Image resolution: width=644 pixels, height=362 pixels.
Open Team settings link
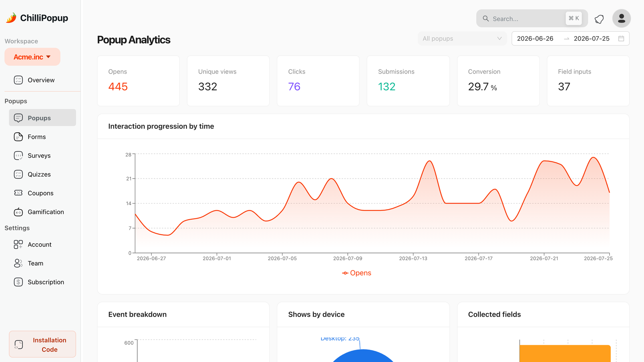42,263
